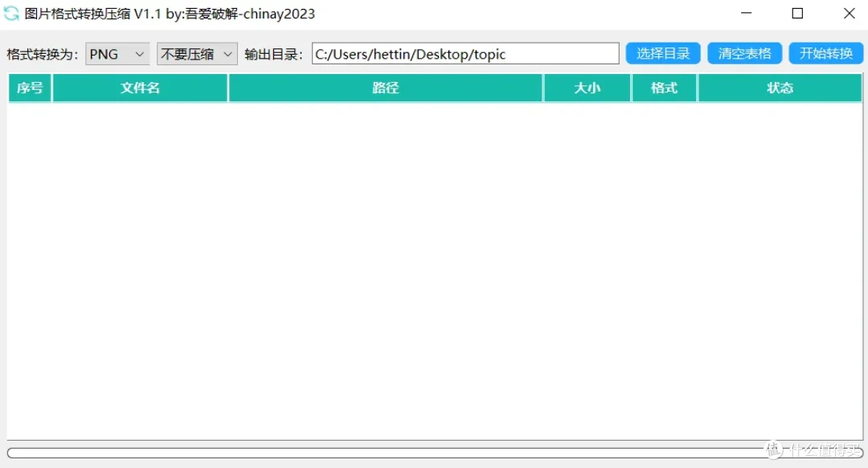868x468 pixels.
Task: Maximize the window
Action: pyautogui.click(x=797, y=14)
